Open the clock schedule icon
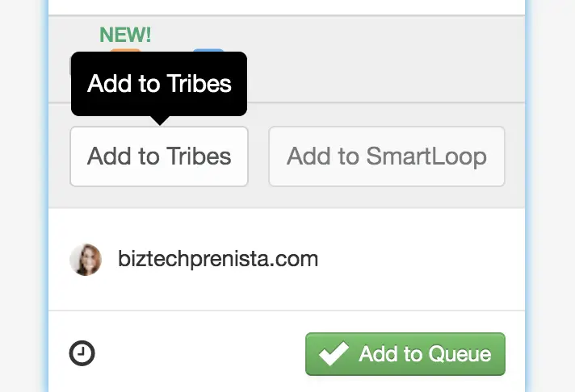Viewport: 575px width, 392px height. click(x=82, y=353)
